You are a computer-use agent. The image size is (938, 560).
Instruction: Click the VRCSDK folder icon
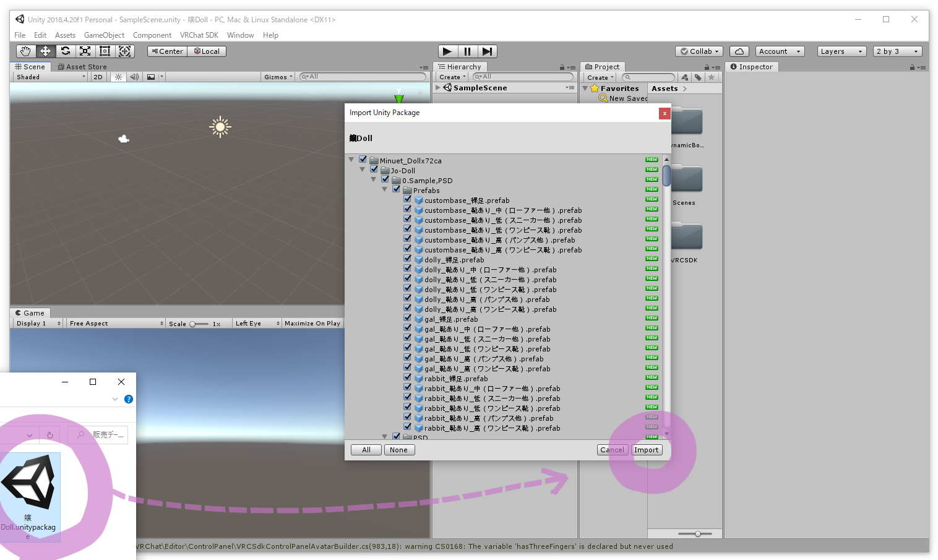pos(687,238)
